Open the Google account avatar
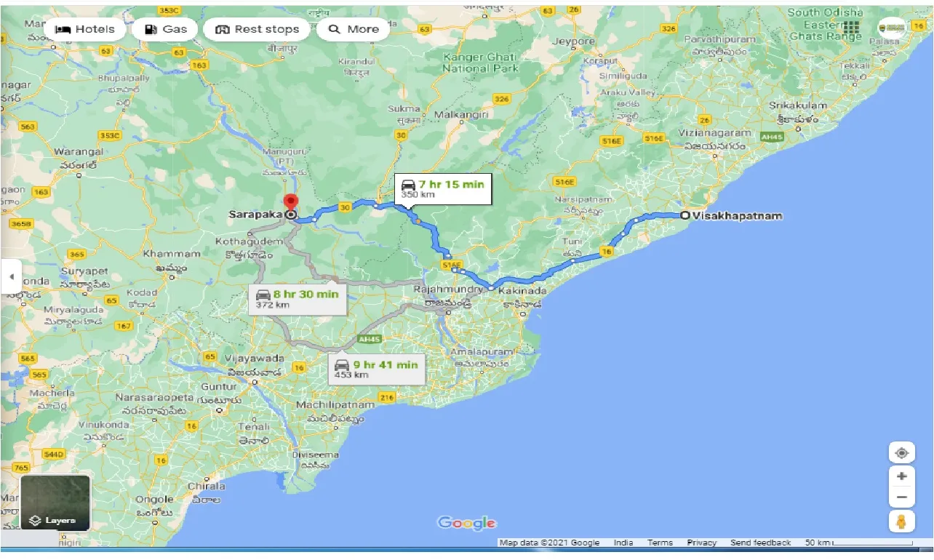The width and height of the screenshot is (934, 560). click(891, 28)
